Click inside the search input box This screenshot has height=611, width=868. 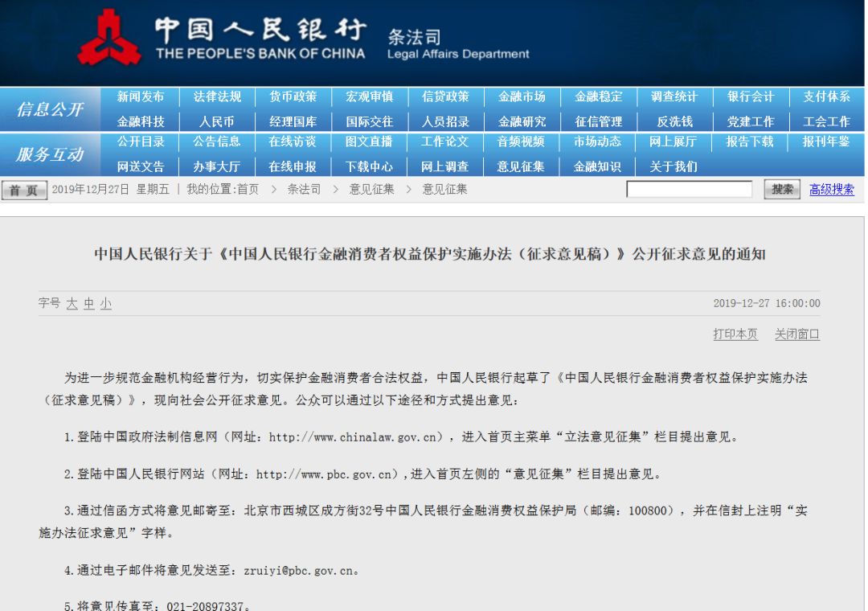(x=690, y=189)
